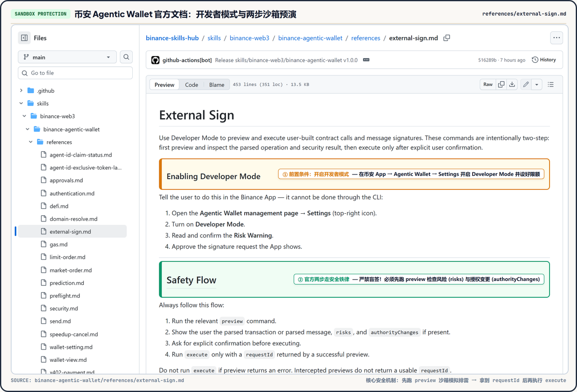The width and height of the screenshot is (577, 392).
Task: Open the references breadcrumb link
Action: [365, 38]
